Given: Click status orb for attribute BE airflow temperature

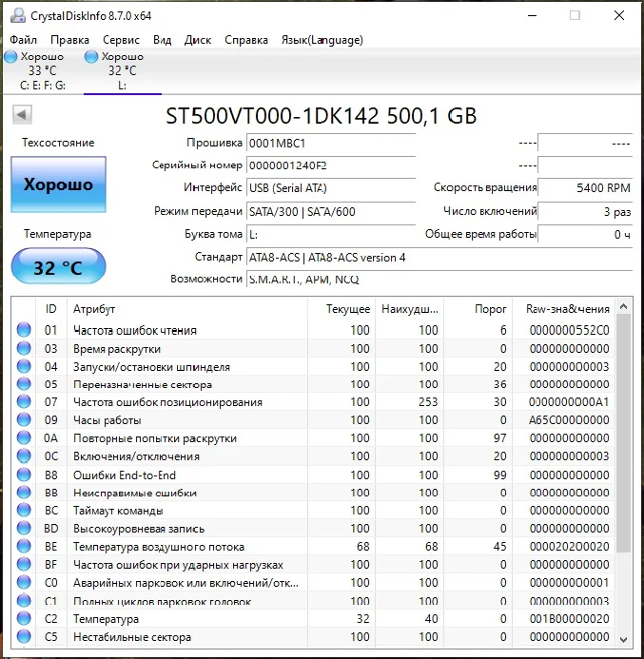Looking at the screenshot, I should click(x=24, y=547).
